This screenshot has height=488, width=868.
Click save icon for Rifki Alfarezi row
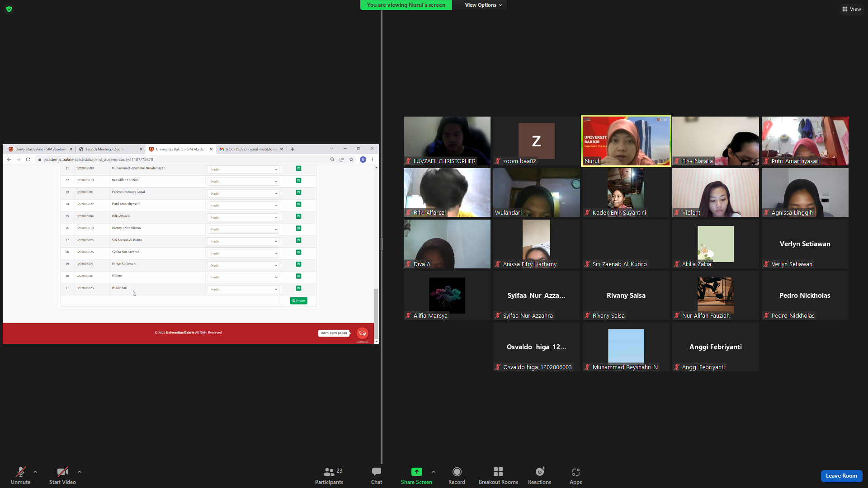pyautogui.click(x=298, y=216)
